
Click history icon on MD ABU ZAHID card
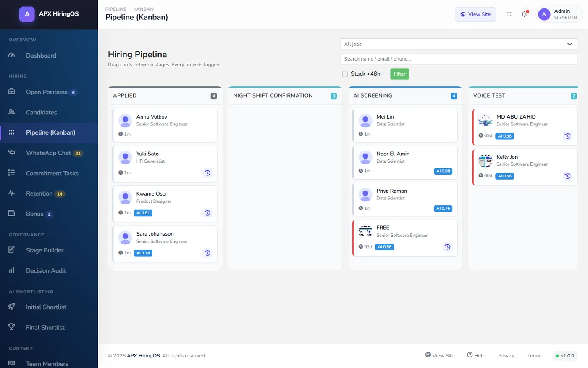(x=567, y=136)
